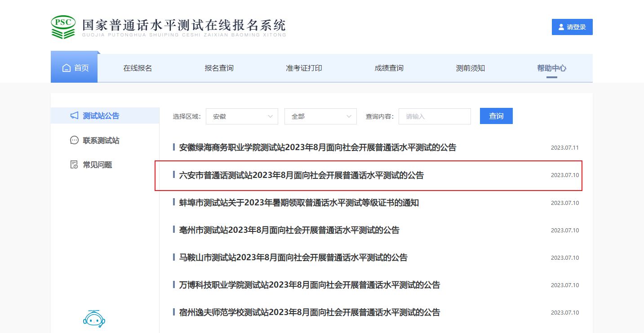Open the 准考证打印 menu item

coord(304,68)
